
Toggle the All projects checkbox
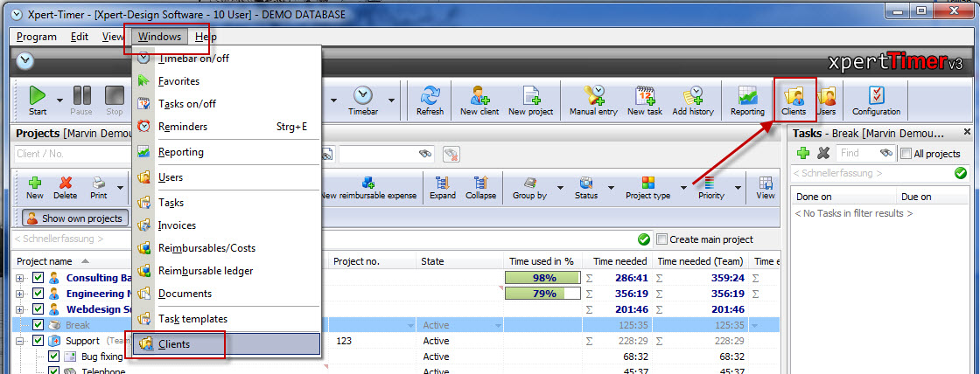905,154
